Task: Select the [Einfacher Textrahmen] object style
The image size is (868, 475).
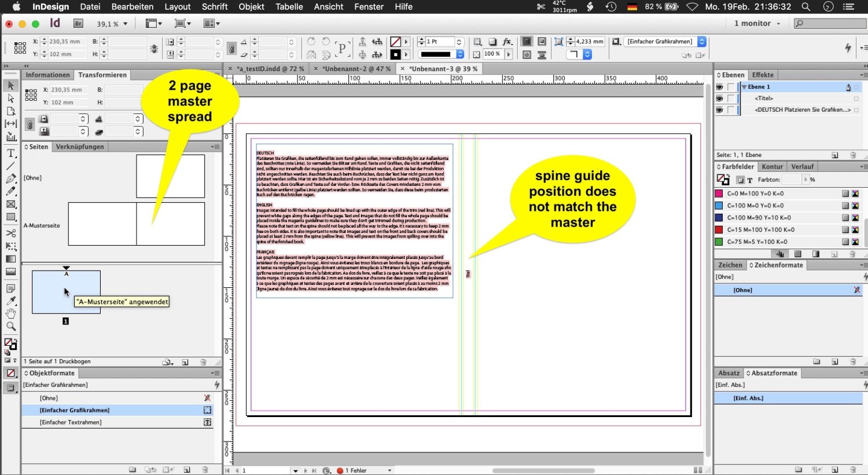Action: [71, 422]
